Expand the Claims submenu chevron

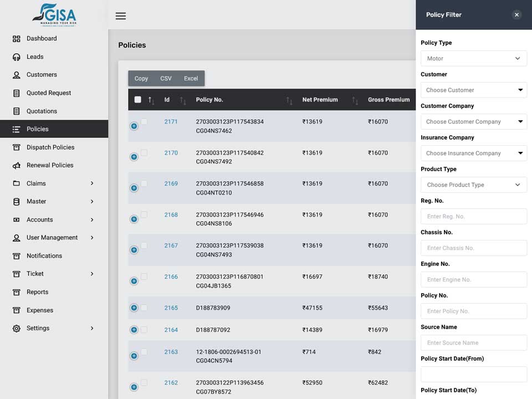pyautogui.click(x=92, y=183)
